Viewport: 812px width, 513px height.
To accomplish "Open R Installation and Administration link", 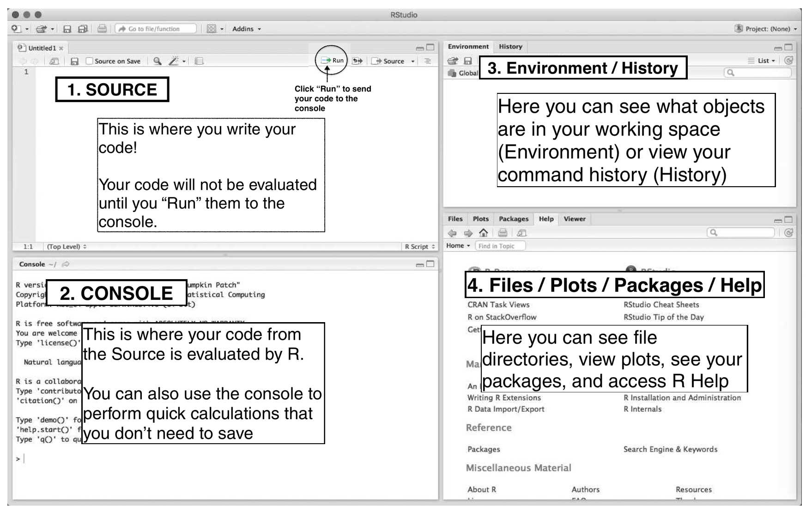I will coord(682,398).
